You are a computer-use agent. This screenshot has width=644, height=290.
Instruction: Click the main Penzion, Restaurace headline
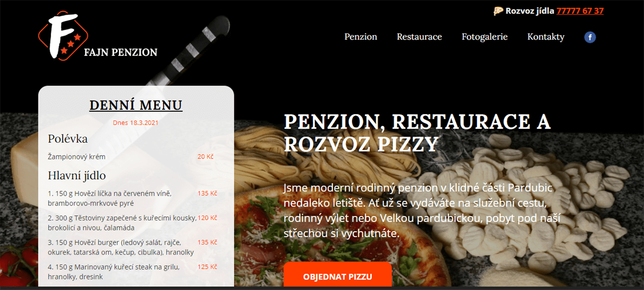click(417, 133)
